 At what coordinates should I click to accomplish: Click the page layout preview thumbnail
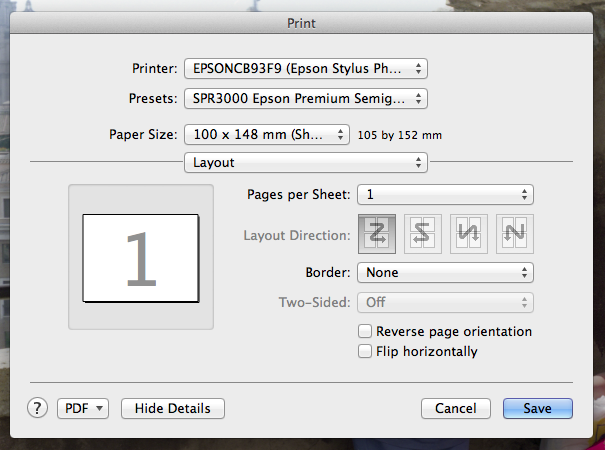tap(141, 257)
